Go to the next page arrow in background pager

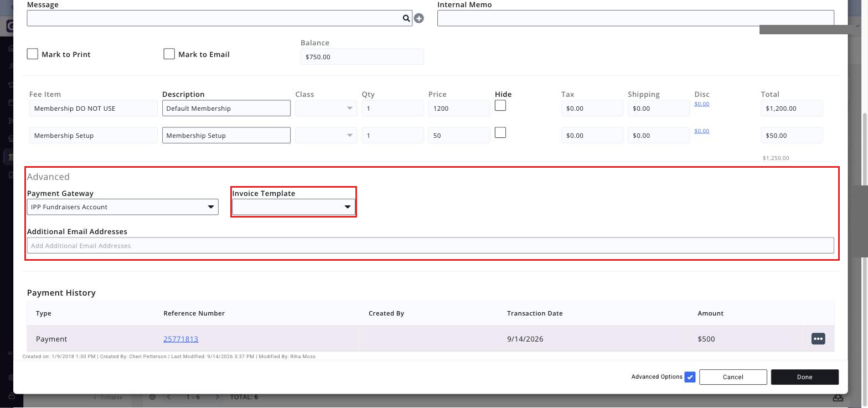click(x=217, y=397)
